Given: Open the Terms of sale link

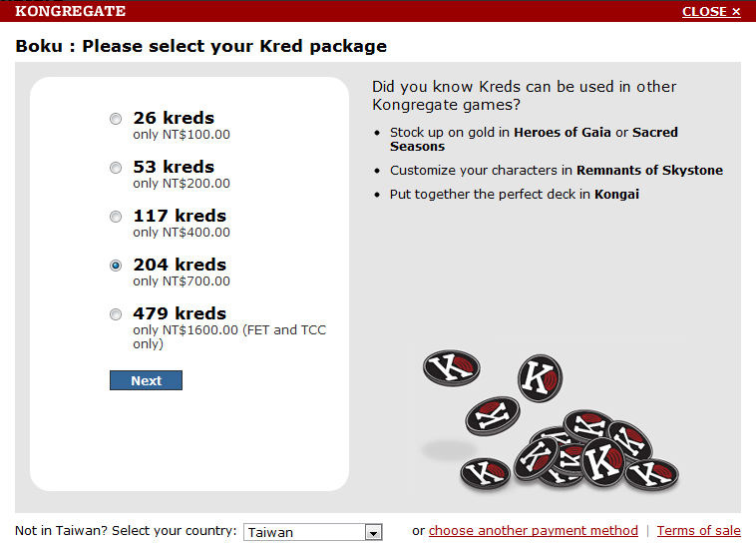Looking at the screenshot, I should pyautogui.click(x=698, y=531).
